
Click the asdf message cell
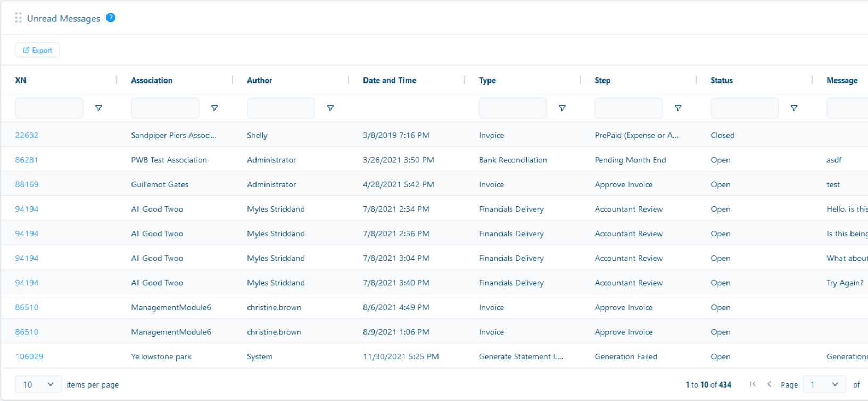[x=834, y=160]
